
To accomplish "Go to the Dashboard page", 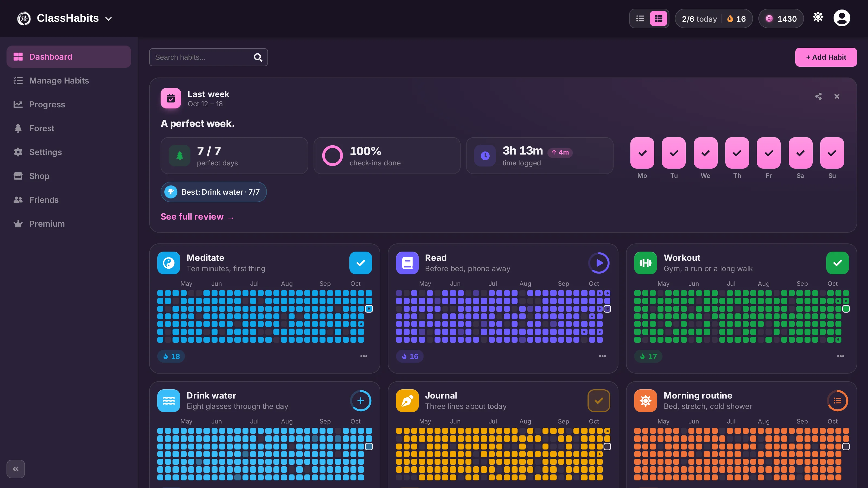I will tap(69, 57).
